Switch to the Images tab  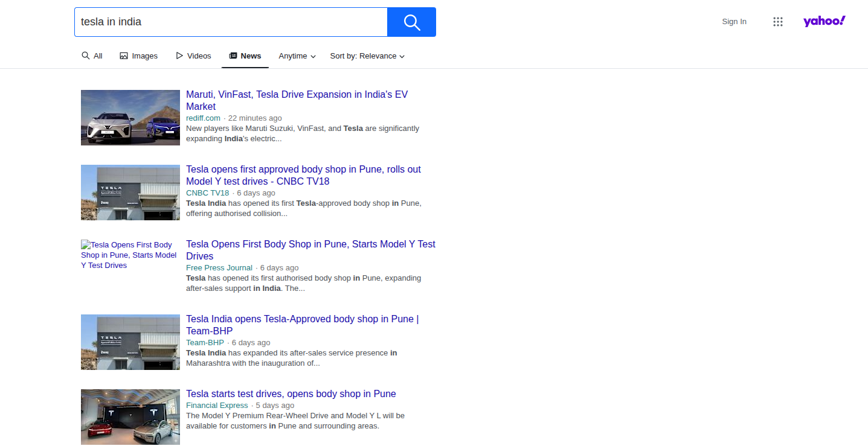pyautogui.click(x=138, y=56)
